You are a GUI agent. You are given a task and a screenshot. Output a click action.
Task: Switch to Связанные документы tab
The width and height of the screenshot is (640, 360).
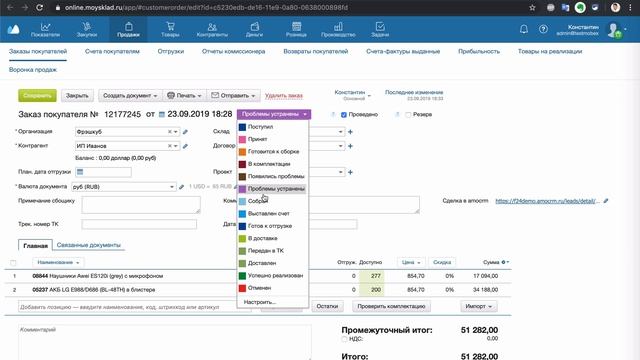click(x=89, y=245)
